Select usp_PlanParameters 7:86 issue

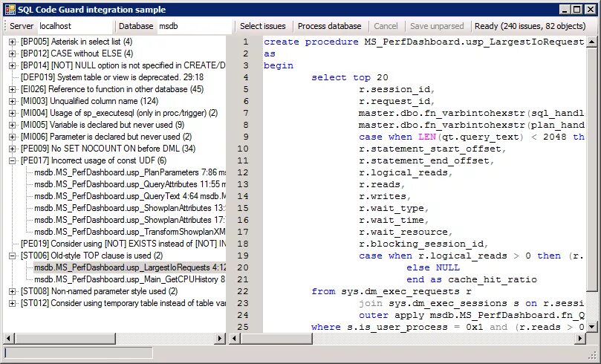(130, 172)
